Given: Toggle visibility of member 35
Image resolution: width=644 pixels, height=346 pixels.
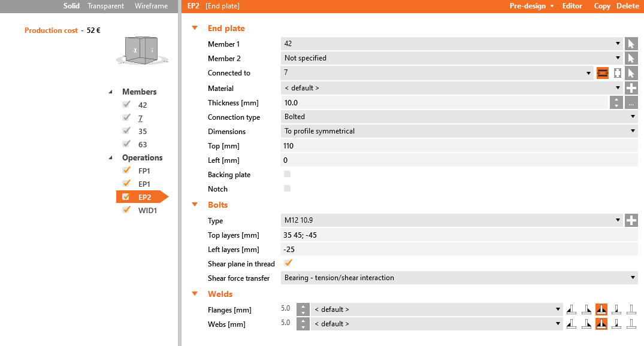Looking at the screenshot, I should click(x=126, y=130).
